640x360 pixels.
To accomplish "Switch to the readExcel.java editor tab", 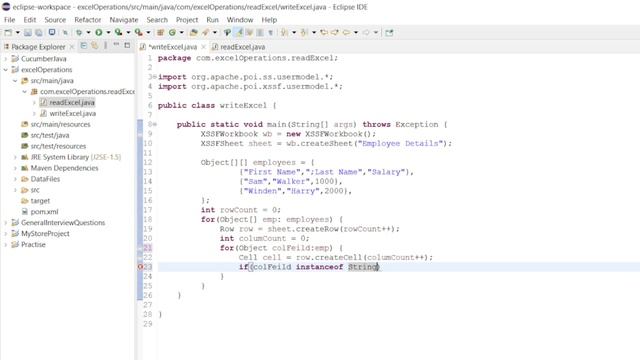I will point(239,47).
